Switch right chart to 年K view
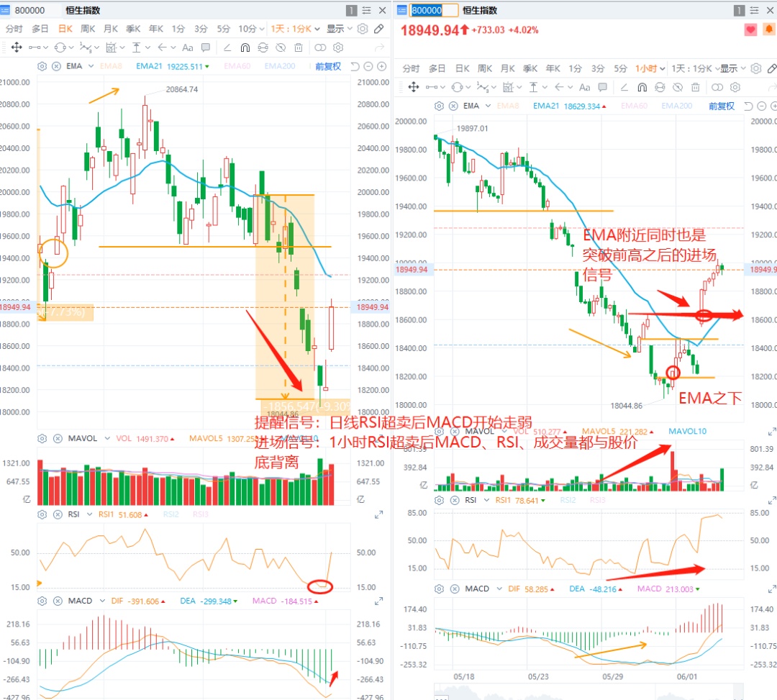777x700 pixels. pos(553,69)
